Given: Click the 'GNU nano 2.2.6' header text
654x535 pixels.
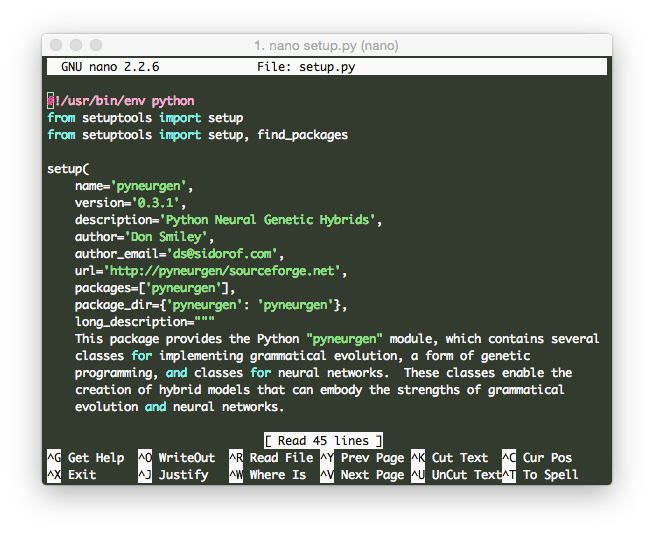Looking at the screenshot, I should pyautogui.click(x=110, y=67).
